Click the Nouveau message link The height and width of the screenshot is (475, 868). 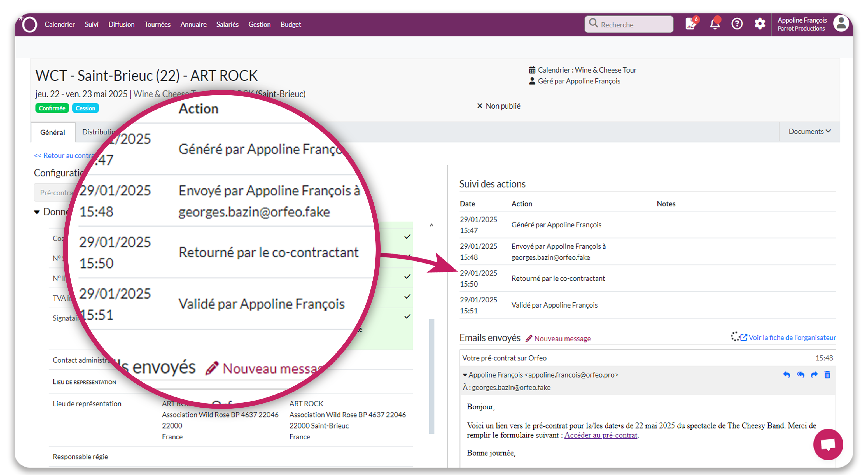point(558,338)
